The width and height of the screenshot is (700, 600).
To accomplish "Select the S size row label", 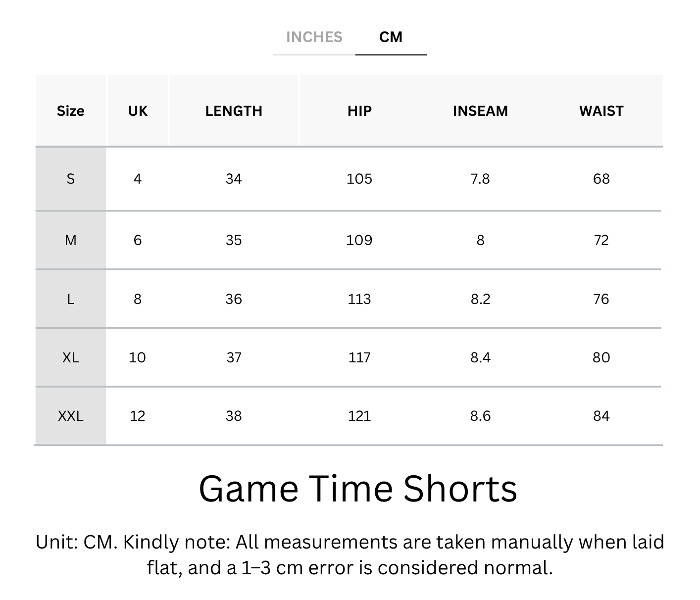I will click(x=70, y=179).
